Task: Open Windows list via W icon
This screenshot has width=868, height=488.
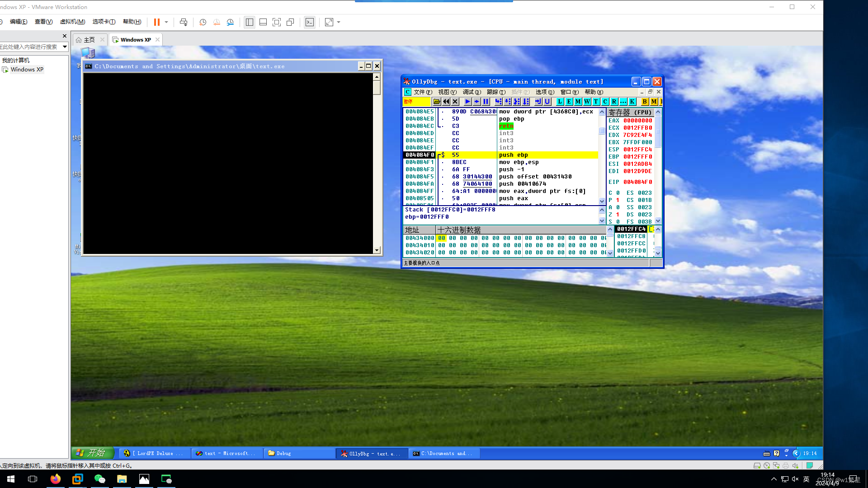Action: tap(587, 102)
